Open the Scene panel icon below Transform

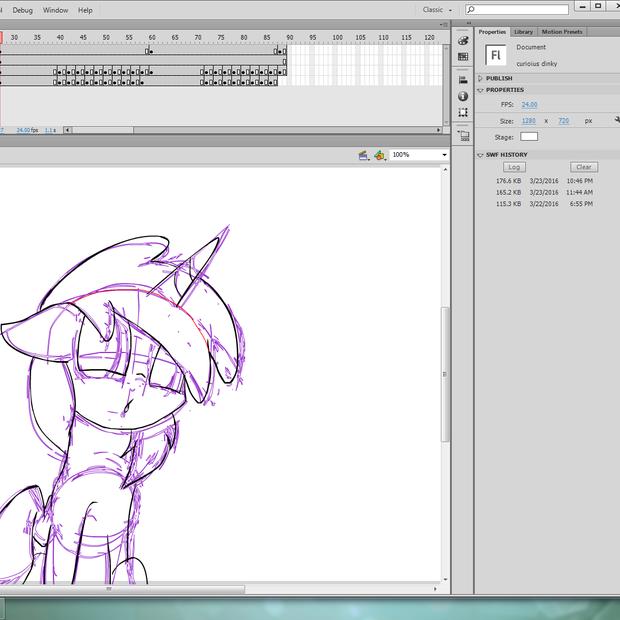pos(463,136)
